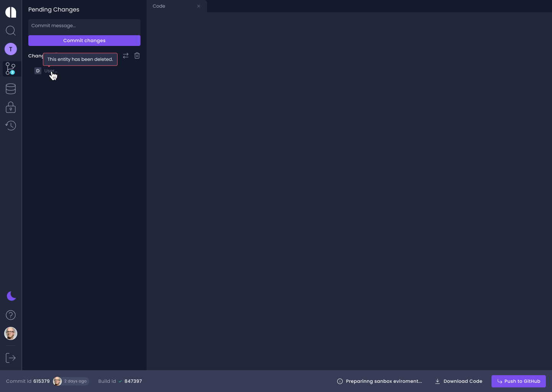
Task: Click the discard changes trash icon
Action: click(x=137, y=56)
